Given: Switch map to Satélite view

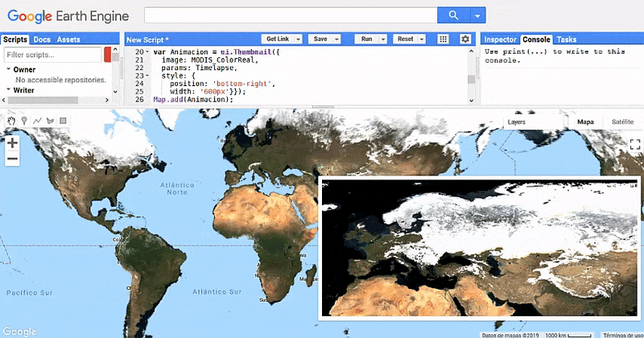Looking at the screenshot, I should (x=622, y=122).
